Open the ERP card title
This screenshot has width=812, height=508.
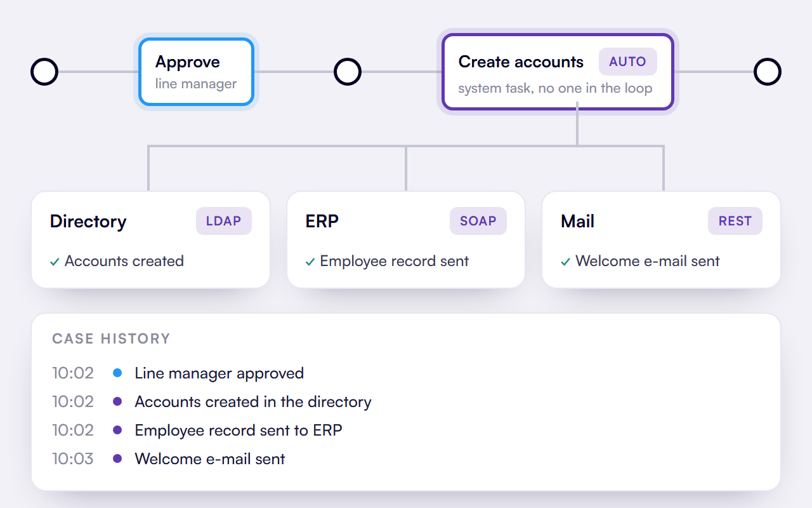(322, 222)
